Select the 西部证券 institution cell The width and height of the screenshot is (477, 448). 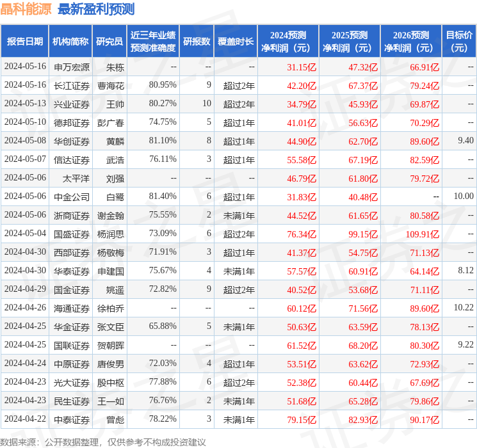[72, 253]
